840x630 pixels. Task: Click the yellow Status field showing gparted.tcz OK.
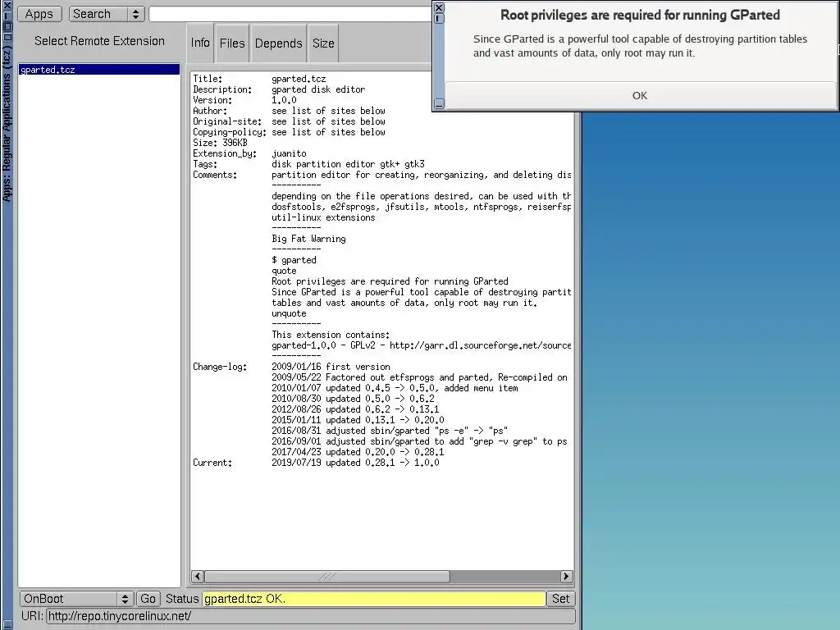point(374,598)
